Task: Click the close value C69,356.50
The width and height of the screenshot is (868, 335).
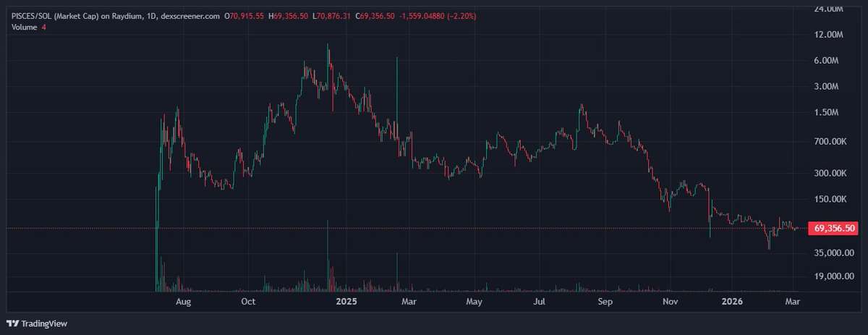Action: click(374, 15)
